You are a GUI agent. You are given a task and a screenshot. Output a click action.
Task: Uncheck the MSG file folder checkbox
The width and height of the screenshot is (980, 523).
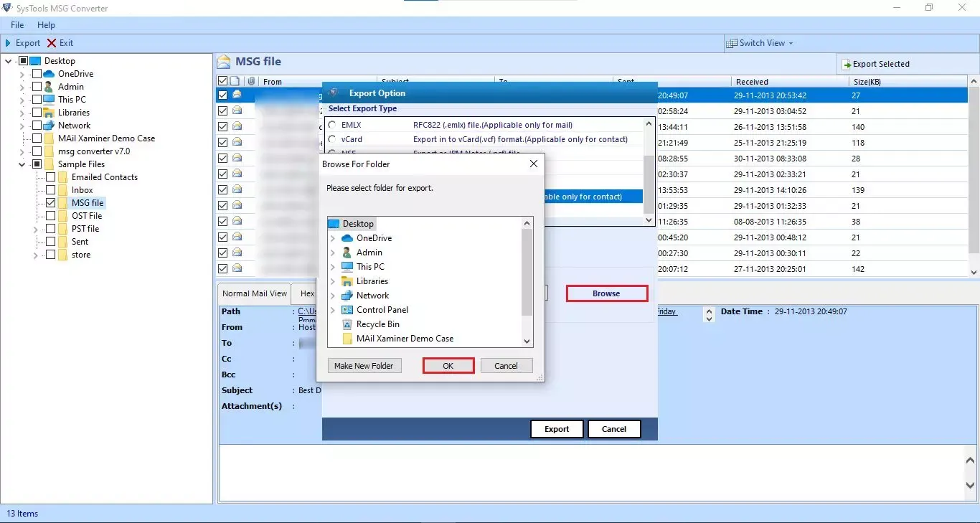click(50, 203)
